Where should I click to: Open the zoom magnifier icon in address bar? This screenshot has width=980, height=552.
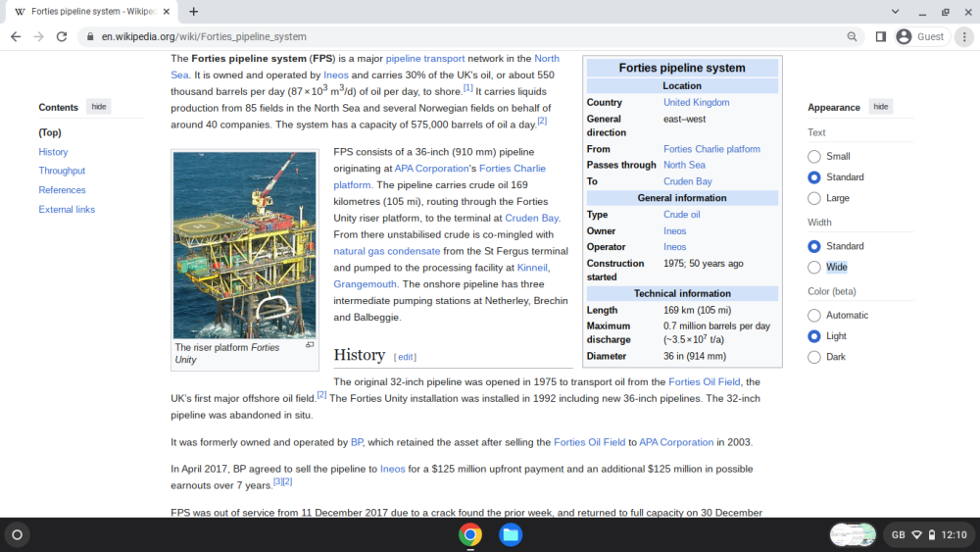click(852, 37)
